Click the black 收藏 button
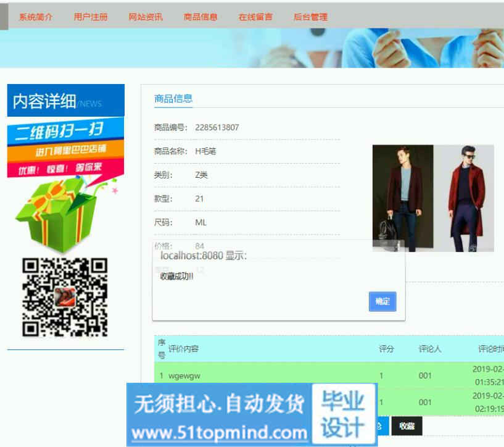 407,426
